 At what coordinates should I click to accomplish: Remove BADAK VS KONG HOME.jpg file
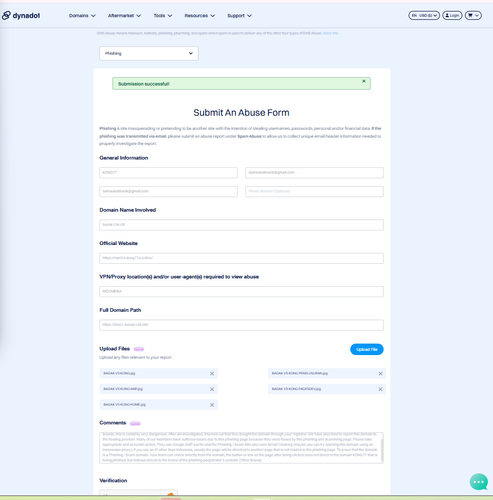212,405
